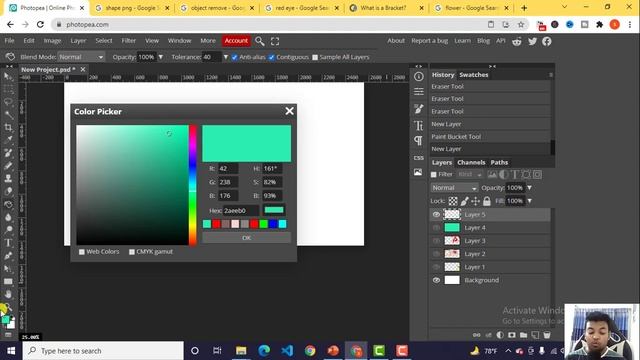Select the Move tool in left toolbar
Viewport: 640px width, 360px height.
pos(8,76)
